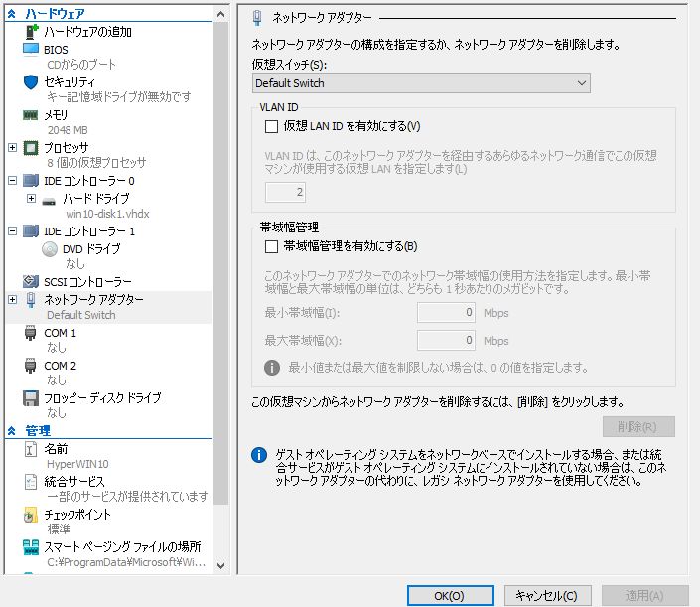Click 'キー記憶域ドライブが無効です' text
The width and height of the screenshot is (700, 607).
[119, 97]
